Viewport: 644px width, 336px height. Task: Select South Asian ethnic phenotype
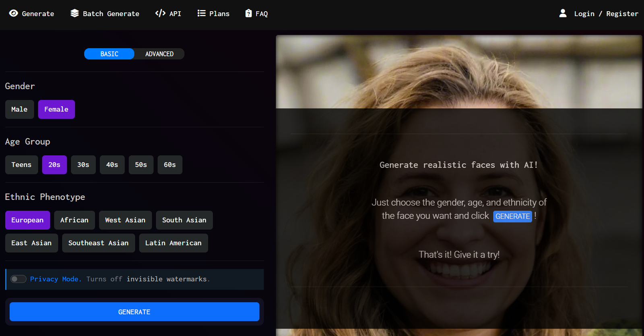(x=184, y=220)
